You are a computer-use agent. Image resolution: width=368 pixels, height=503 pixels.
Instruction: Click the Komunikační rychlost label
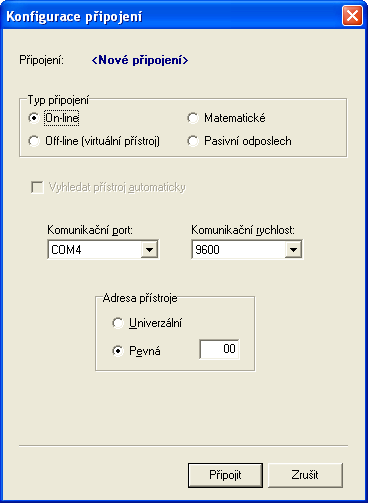point(243,230)
